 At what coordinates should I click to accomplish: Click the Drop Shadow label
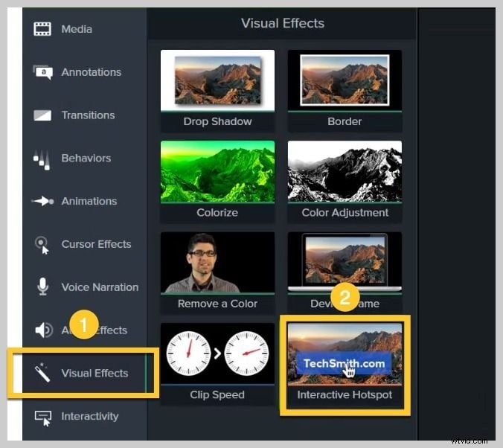(x=217, y=121)
